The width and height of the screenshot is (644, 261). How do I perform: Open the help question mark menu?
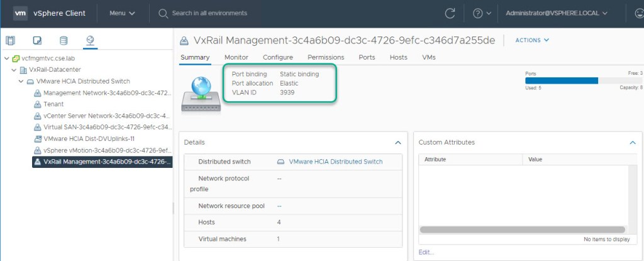481,13
